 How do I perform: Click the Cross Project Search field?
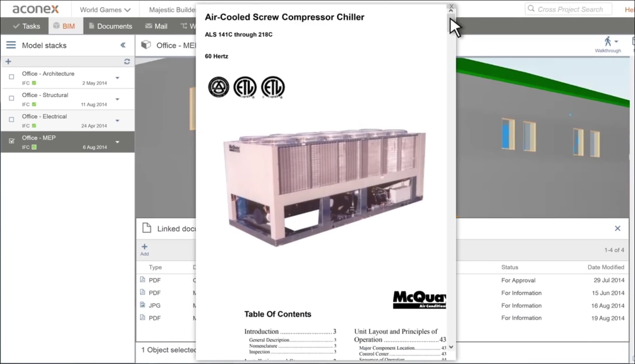(x=568, y=9)
